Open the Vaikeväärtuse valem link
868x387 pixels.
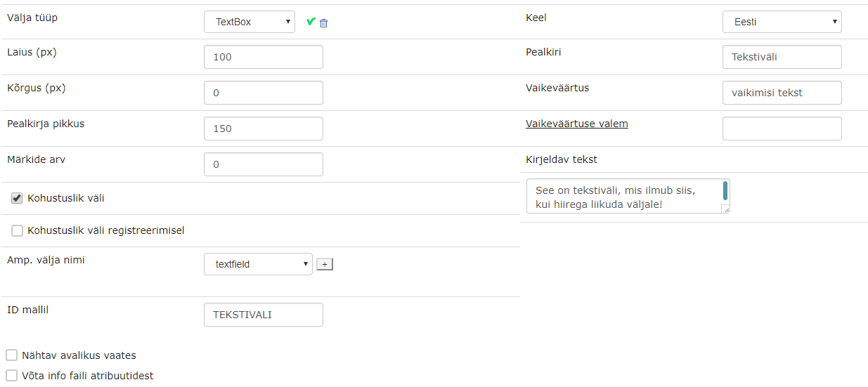pyautogui.click(x=577, y=124)
